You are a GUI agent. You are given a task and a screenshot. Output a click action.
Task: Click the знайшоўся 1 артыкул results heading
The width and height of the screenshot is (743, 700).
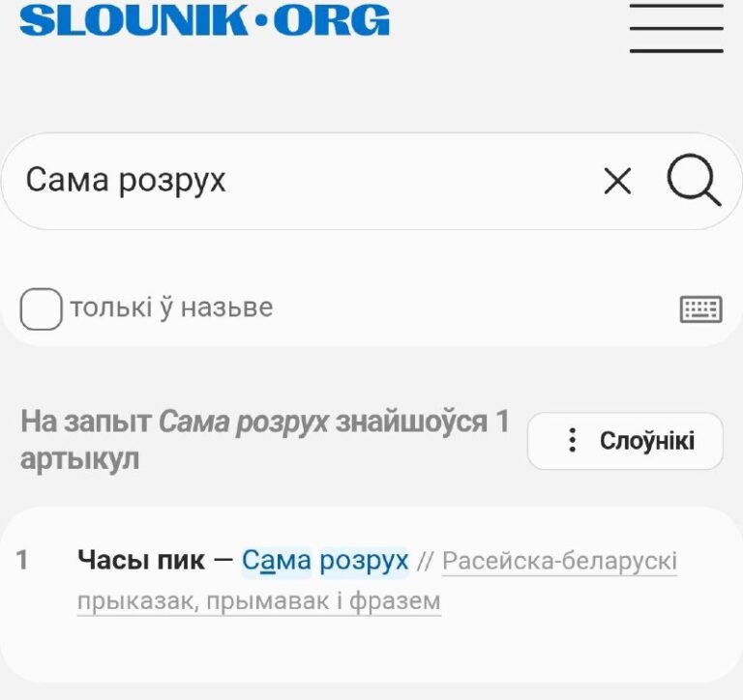pos(264,441)
